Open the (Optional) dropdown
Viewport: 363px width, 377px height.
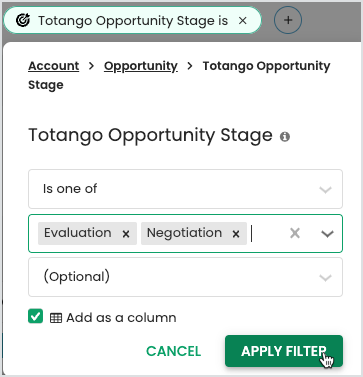185,277
